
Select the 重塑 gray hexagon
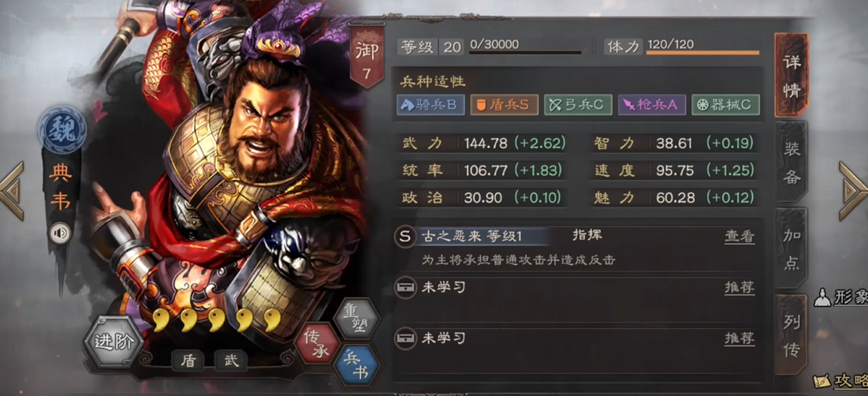pos(356,317)
